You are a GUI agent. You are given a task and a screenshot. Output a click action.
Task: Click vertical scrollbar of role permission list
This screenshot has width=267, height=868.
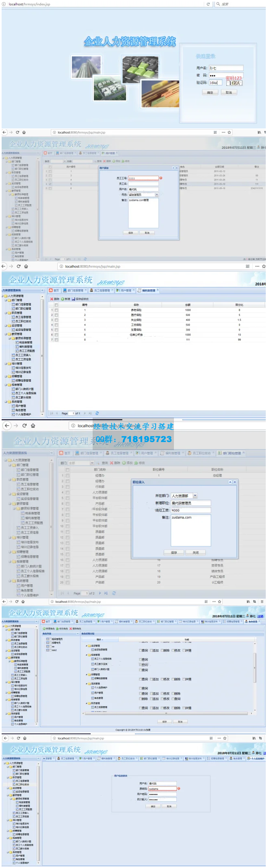click(x=255, y=668)
